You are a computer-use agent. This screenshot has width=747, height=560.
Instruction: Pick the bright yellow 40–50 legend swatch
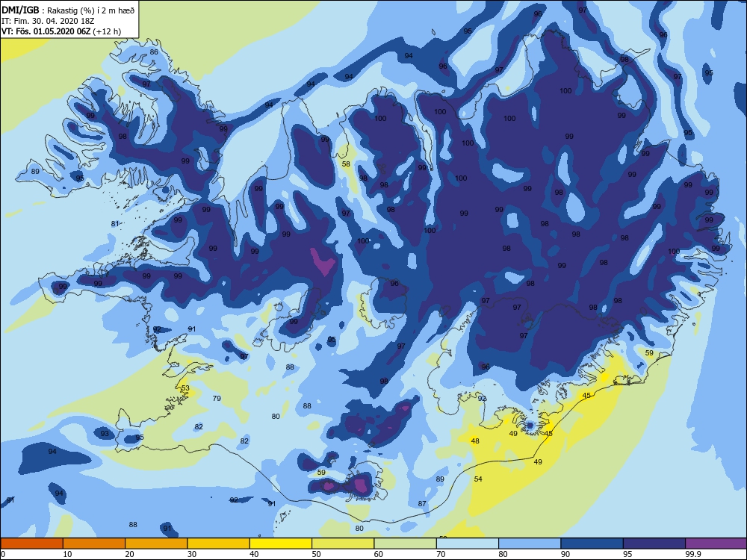(281, 544)
